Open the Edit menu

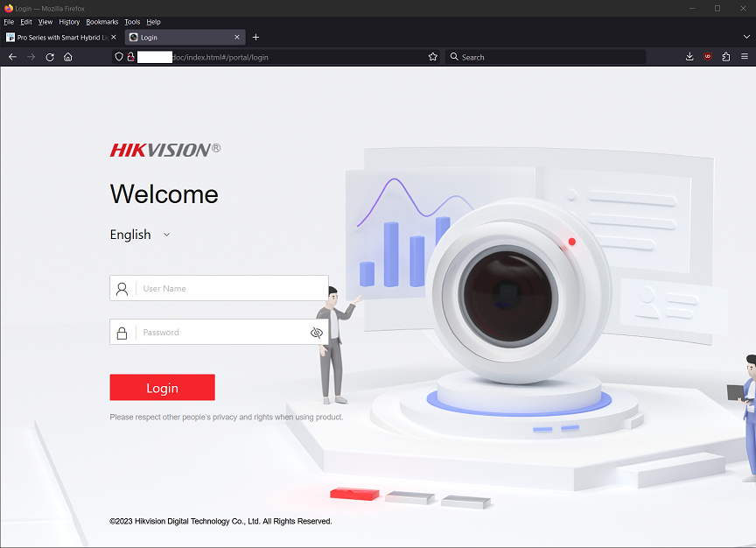[x=26, y=22]
